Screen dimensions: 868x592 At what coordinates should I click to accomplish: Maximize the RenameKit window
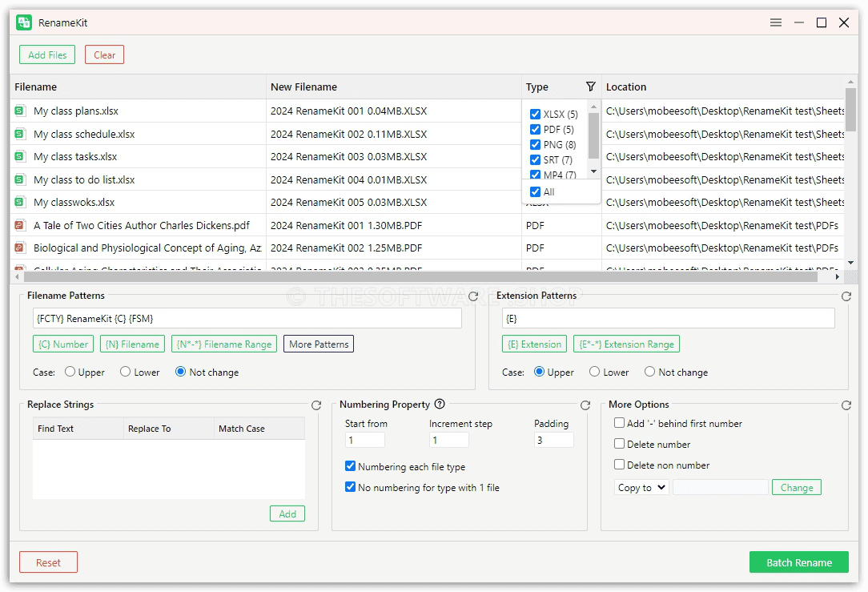[822, 22]
